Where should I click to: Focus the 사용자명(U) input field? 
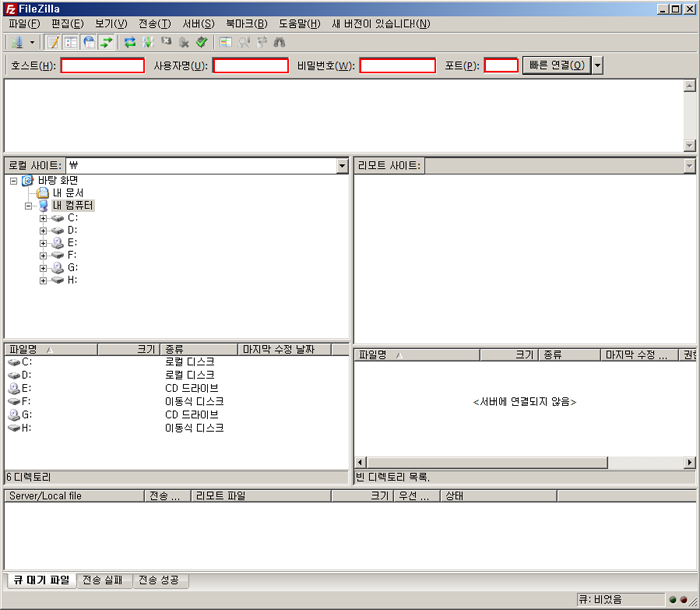(x=251, y=66)
